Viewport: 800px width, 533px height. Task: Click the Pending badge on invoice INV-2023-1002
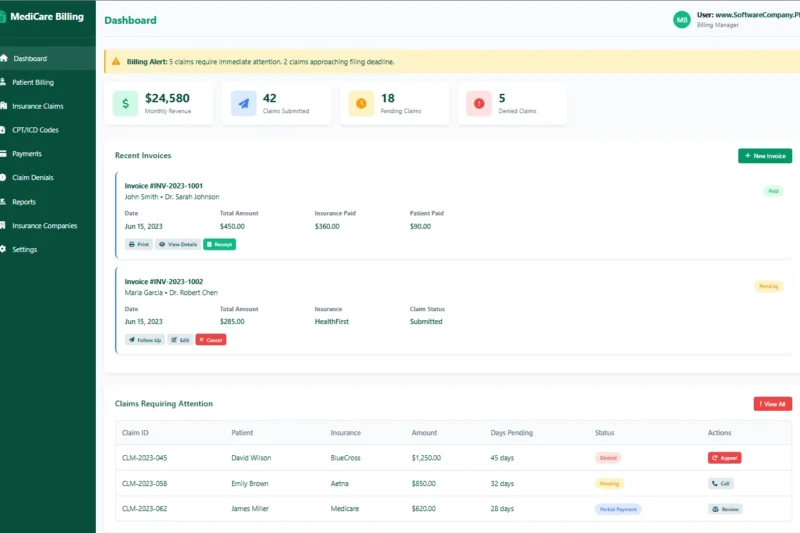point(768,286)
